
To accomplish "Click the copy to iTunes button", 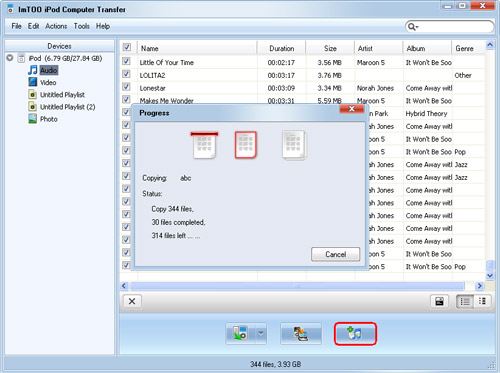I will click(x=355, y=333).
